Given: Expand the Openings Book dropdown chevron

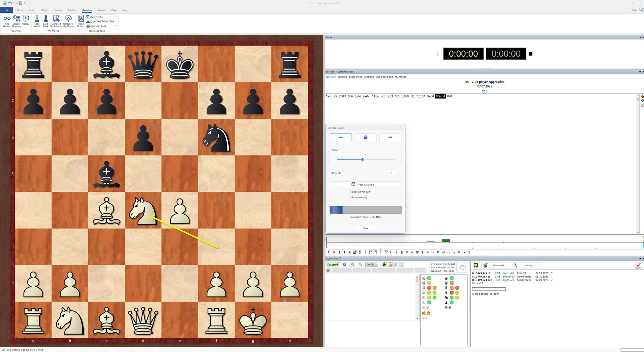Looking at the screenshot, I should point(116,26).
